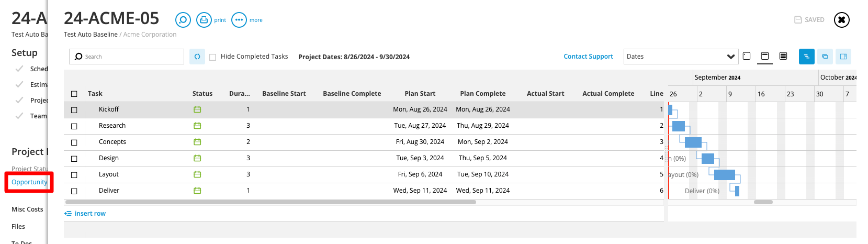The height and width of the screenshot is (244, 868).
Task: Click the Duration column header
Action: [x=240, y=94]
